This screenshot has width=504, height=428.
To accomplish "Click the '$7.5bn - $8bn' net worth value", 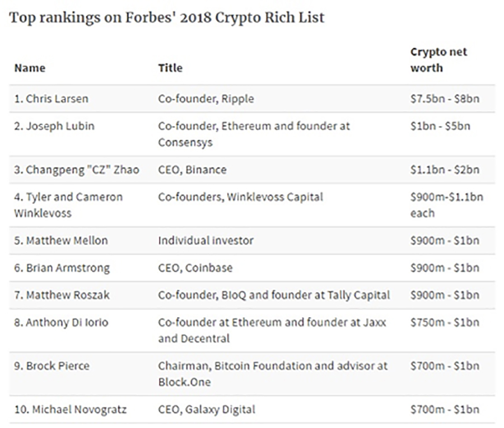I will coord(445,99).
